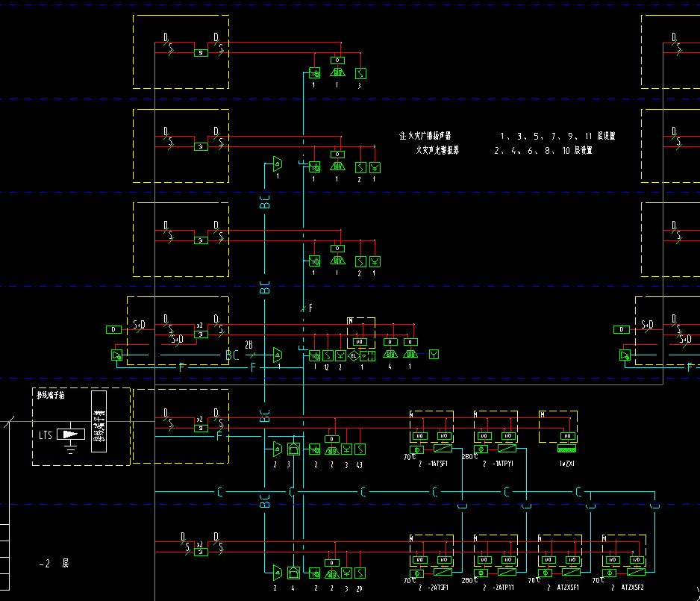Click the 1、3、5、7、9、11 层设置 text
The width and height of the screenshot is (700, 601).
click(x=557, y=136)
